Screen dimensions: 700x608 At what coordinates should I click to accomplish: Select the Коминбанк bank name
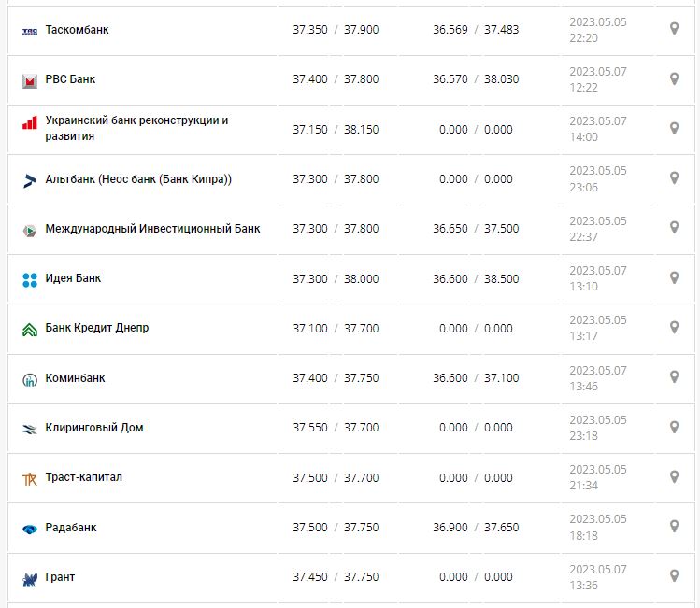tap(75, 378)
